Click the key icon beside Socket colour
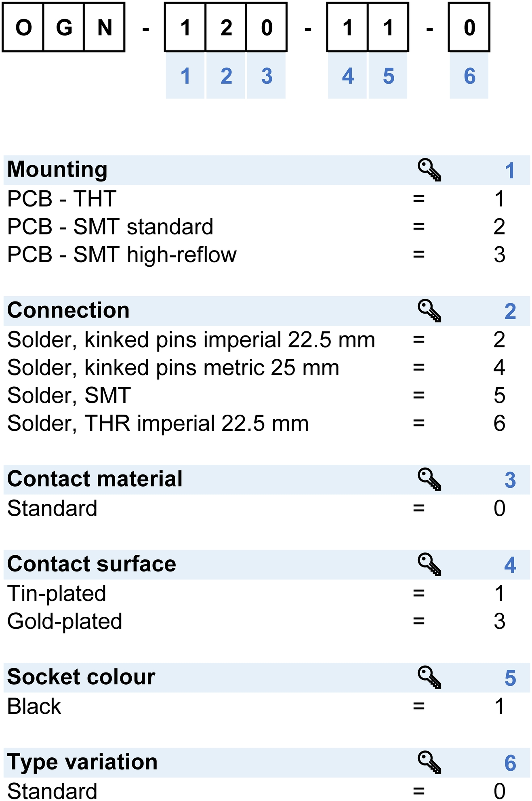Viewport: 532px width, 801px height. 429,677
